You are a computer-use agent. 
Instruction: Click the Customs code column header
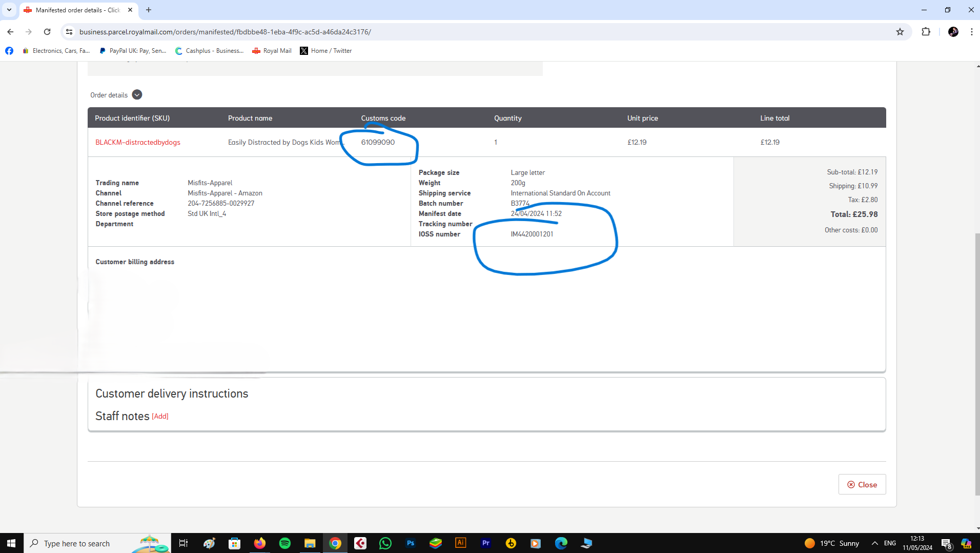[383, 118]
